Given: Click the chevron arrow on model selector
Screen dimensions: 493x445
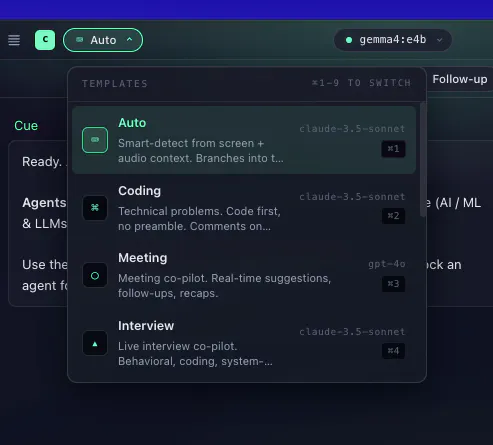Looking at the screenshot, I should pos(439,40).
